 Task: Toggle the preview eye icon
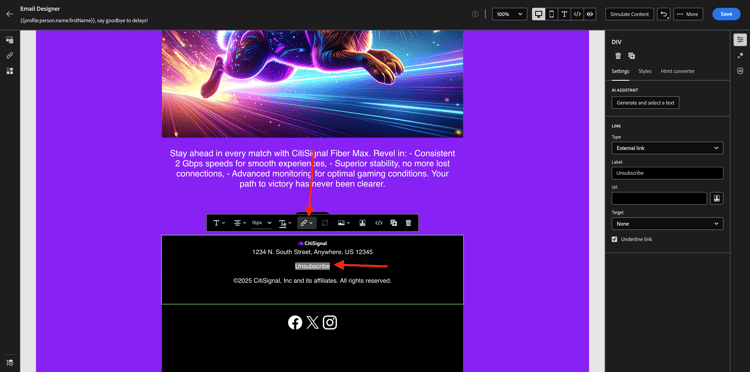click(x=590, y=14)
